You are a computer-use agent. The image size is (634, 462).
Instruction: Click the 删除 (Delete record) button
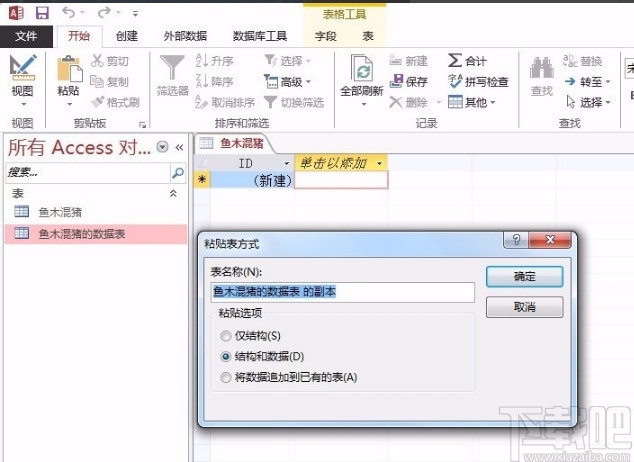coord(408,102)
